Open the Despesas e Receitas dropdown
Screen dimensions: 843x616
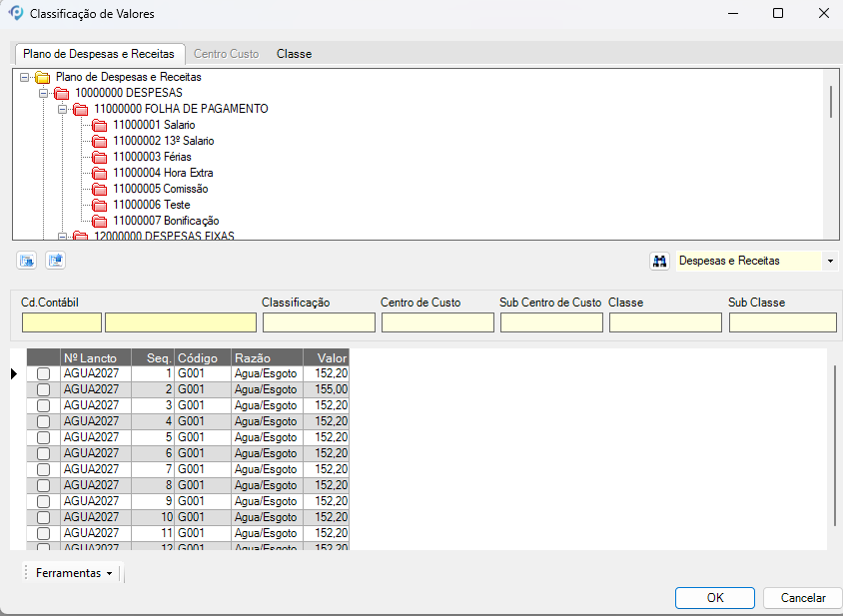[x=830, y=261]
